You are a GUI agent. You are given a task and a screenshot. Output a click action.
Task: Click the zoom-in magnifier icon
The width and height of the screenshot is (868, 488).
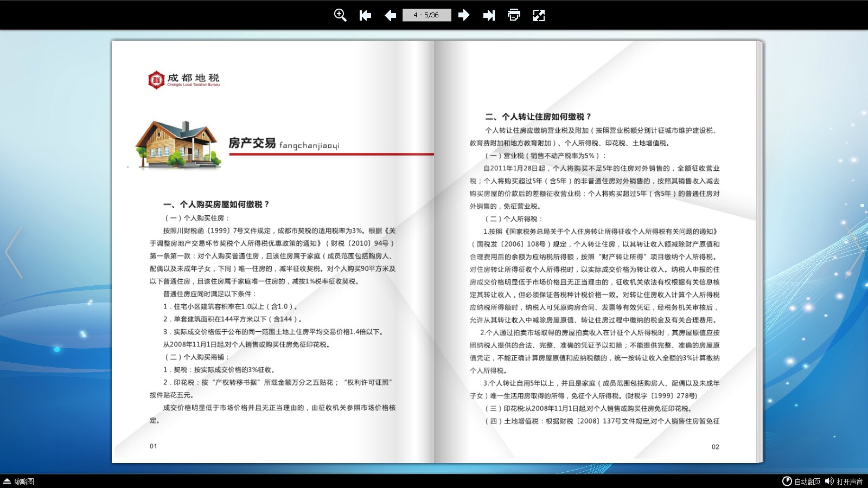click(340, 15)
